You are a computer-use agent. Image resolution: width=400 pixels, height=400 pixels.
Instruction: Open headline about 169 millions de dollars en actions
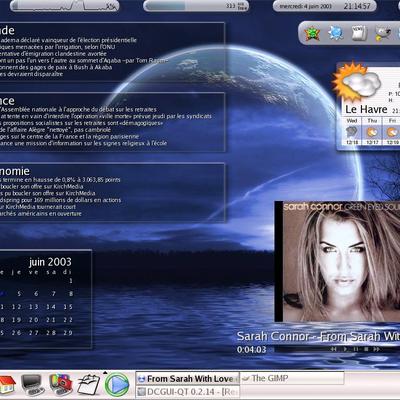(x=61, y=200)
